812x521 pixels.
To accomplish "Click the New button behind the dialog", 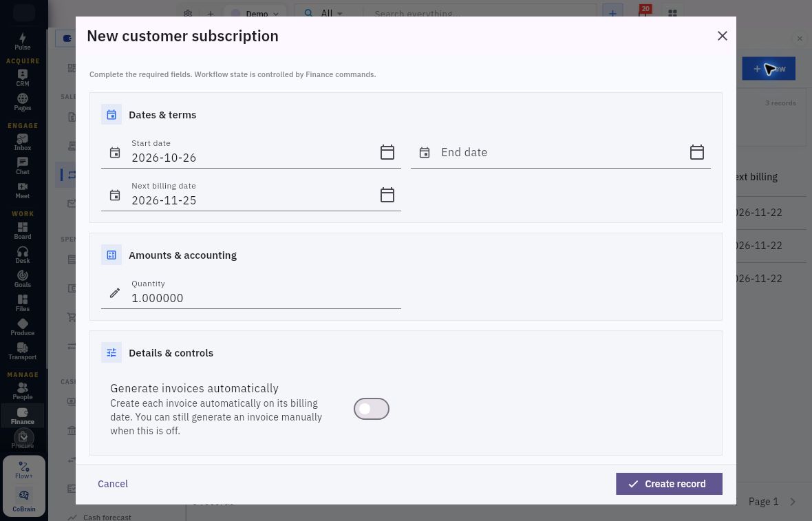I will (769, 68).
